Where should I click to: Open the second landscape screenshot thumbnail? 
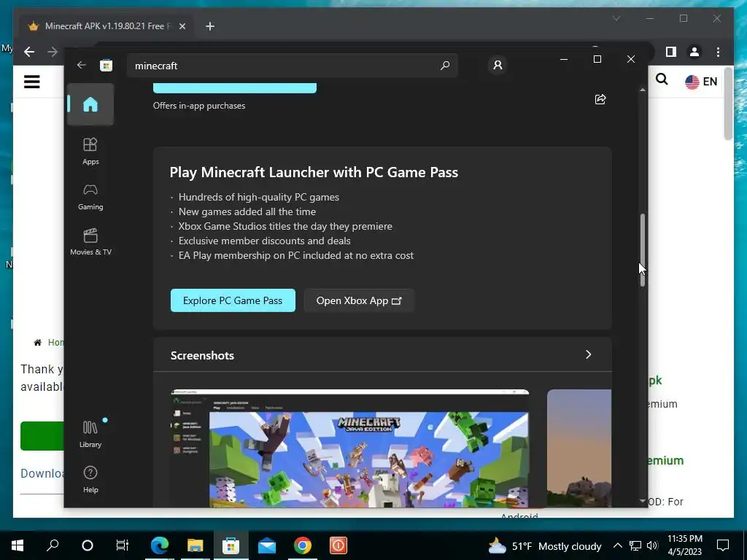click(578, 448)
